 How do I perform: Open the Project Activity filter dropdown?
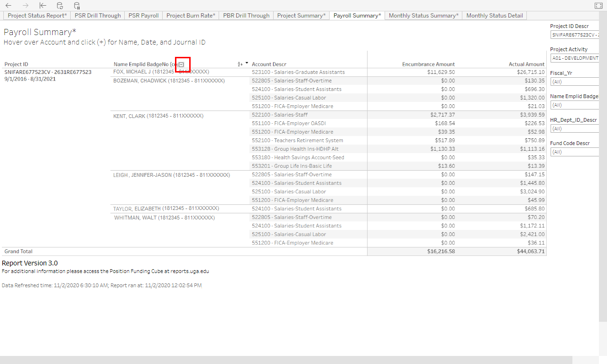click(575, 58)
